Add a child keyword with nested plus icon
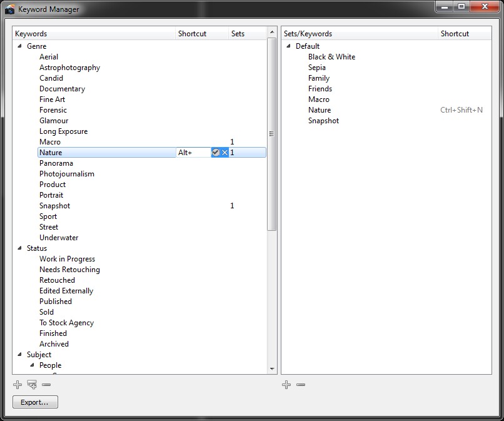The width and height of the screenshot is (504, 421). tap(32, 384)
